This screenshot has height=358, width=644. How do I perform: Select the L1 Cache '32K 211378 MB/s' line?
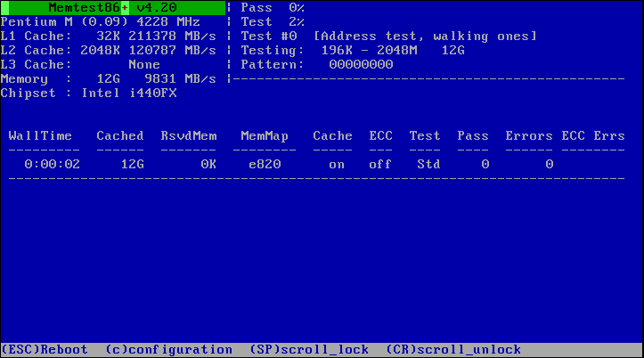(109, 37)
